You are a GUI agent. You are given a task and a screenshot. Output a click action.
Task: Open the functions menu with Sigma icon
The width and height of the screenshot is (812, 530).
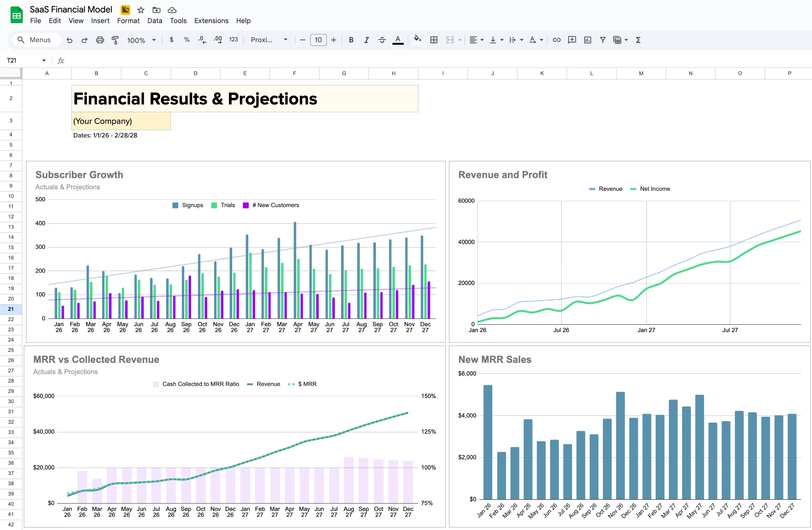click(638, 40)
